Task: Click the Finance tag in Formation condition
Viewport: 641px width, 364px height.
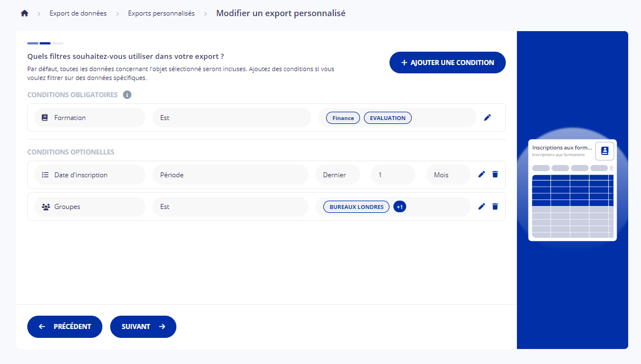Action: pos(343,118)
